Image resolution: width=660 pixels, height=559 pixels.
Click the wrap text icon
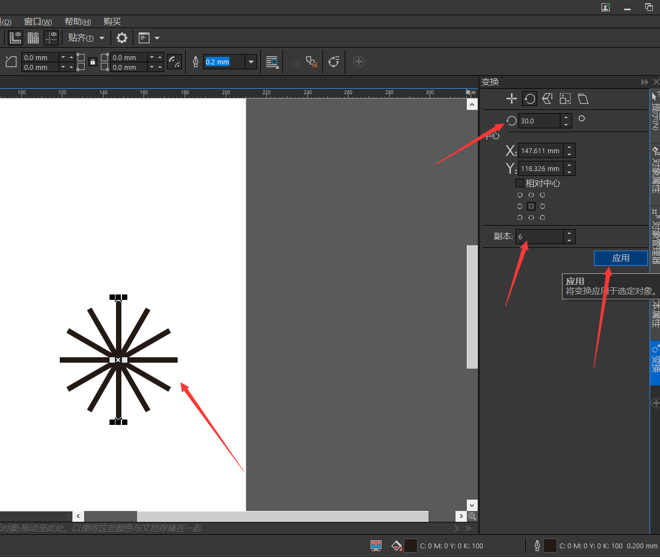(x=272, y=62)
